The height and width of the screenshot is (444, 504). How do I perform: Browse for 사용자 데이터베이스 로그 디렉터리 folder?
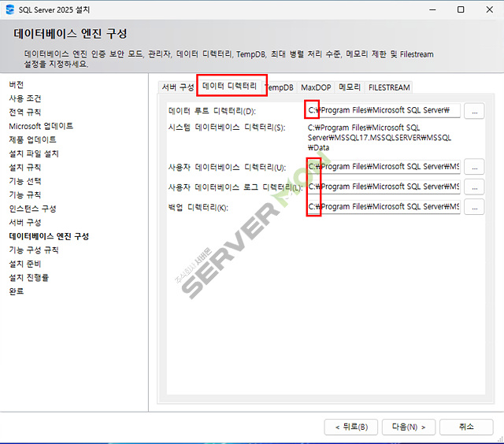pos(474,187)
